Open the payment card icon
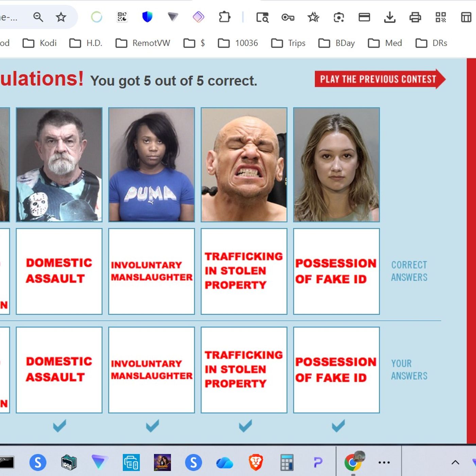Image resolution: width=476 pixels, height=476 pixels. click(364, 17)
